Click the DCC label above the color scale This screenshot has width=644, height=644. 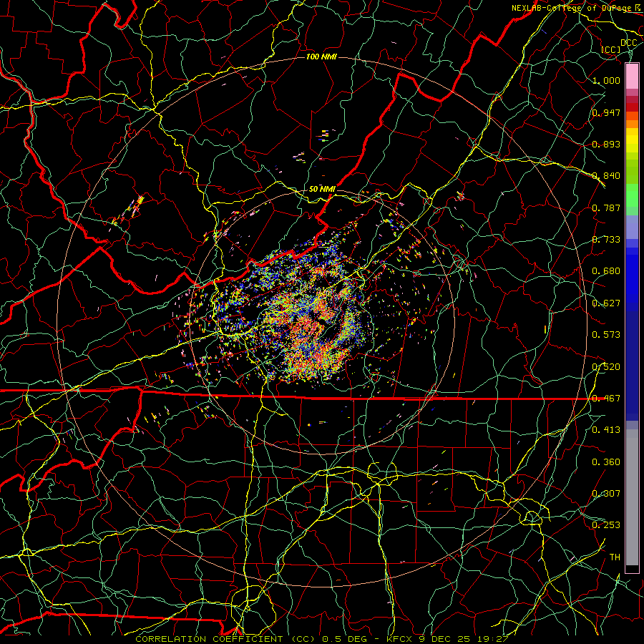click(628, 43)
